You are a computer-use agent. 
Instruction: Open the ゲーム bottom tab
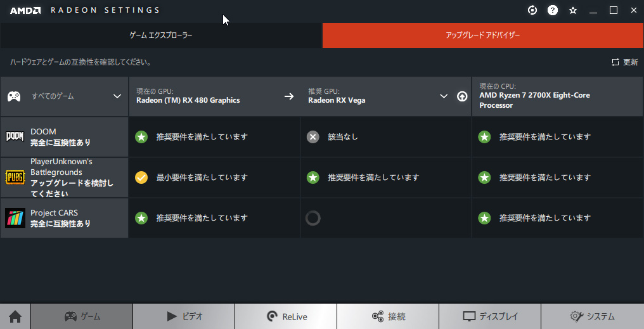pos(82,316)
